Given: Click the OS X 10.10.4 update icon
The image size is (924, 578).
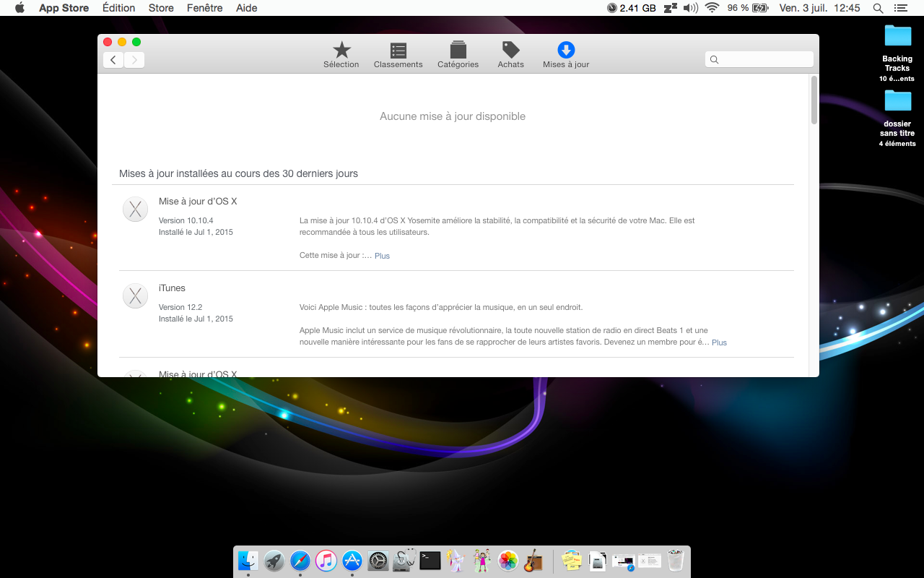Looking at the screenshot, I should tap(135, 210).
